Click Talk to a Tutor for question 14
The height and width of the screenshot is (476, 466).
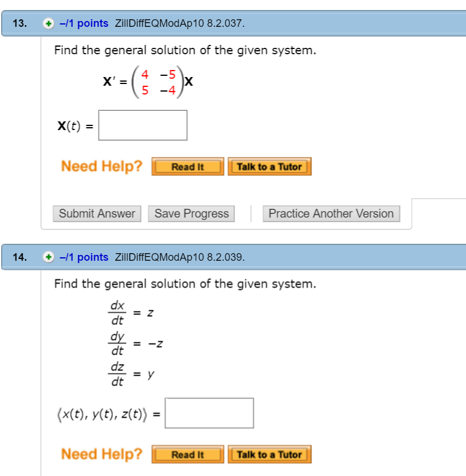pyautogui.click(x=269, y=454)
